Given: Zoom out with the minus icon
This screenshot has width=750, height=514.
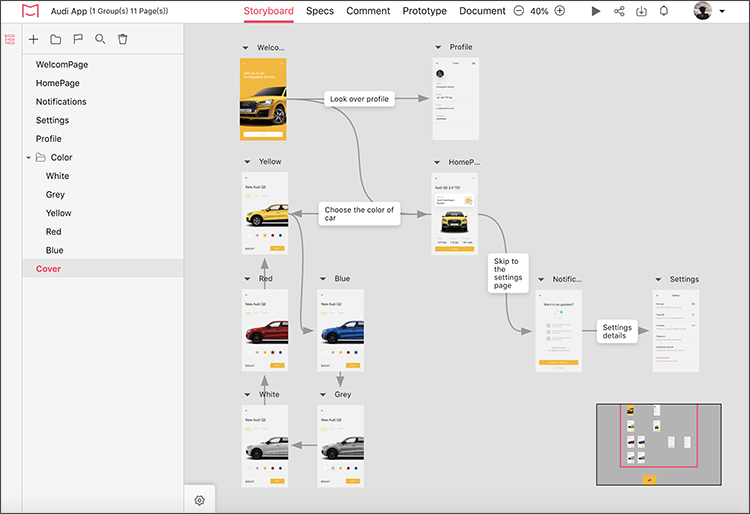Looking at the screenshot, I should pyautogui.click(x=518, y=11).
